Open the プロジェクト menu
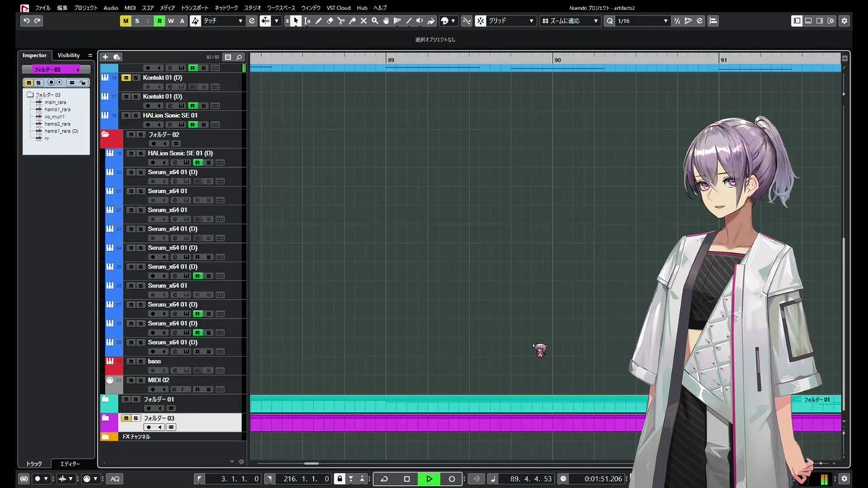 tap(85, 7)
